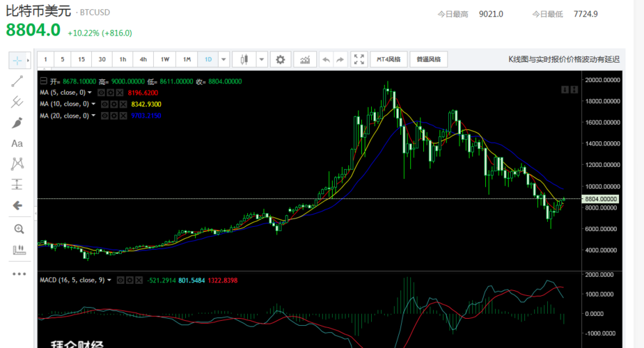Click the MACD 1000.0000 axis label

click(599, 294)
